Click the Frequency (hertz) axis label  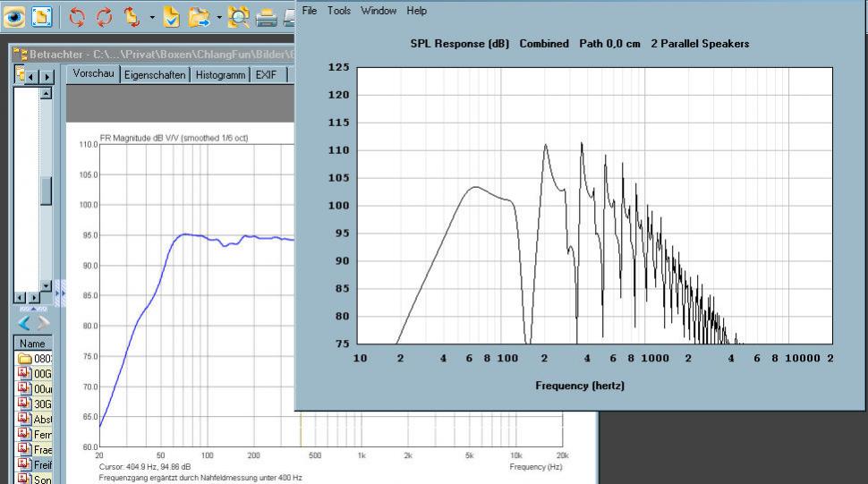coord(580,386)
